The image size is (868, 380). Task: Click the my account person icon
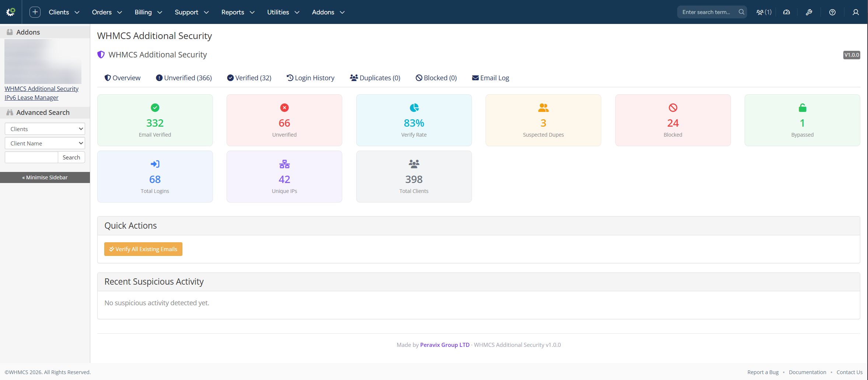coord(855,12)
